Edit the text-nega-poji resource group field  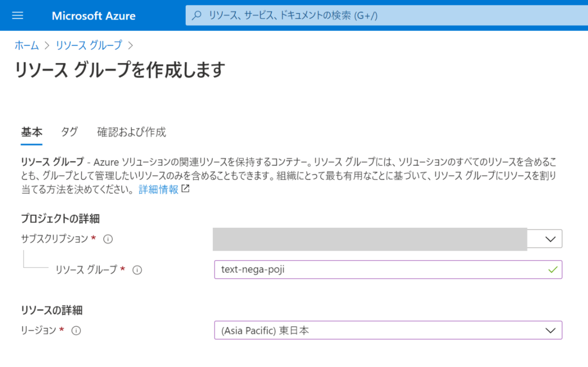tap(388, 269)
